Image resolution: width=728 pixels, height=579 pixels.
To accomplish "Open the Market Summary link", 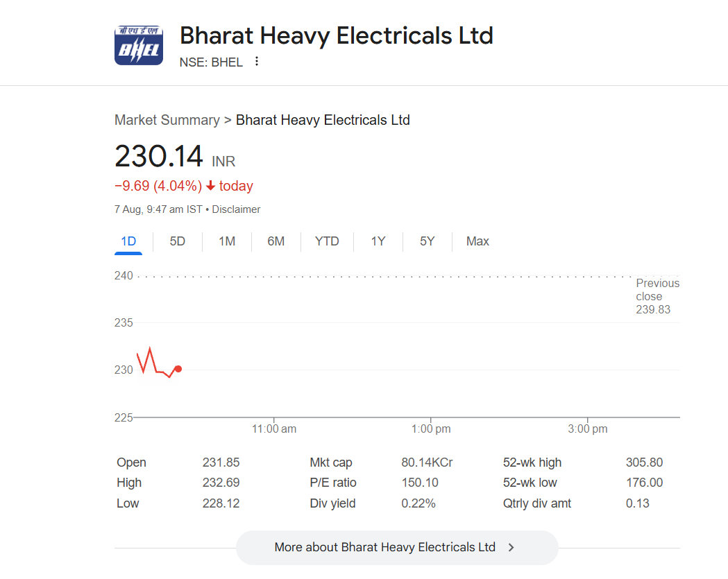I will coord(167,120).
